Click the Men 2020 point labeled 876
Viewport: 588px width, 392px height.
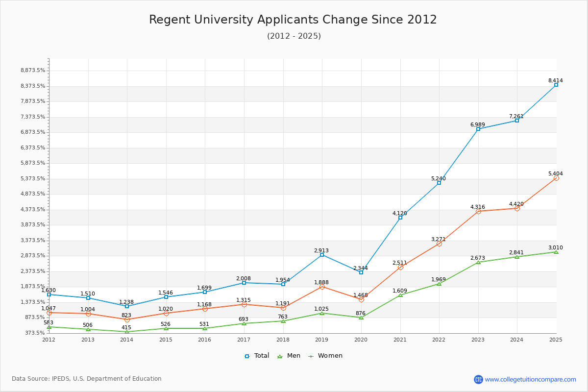tap(361, 318)
